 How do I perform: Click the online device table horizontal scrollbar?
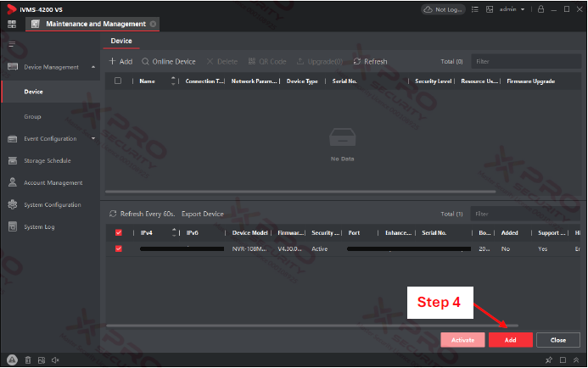coord(312,326)
